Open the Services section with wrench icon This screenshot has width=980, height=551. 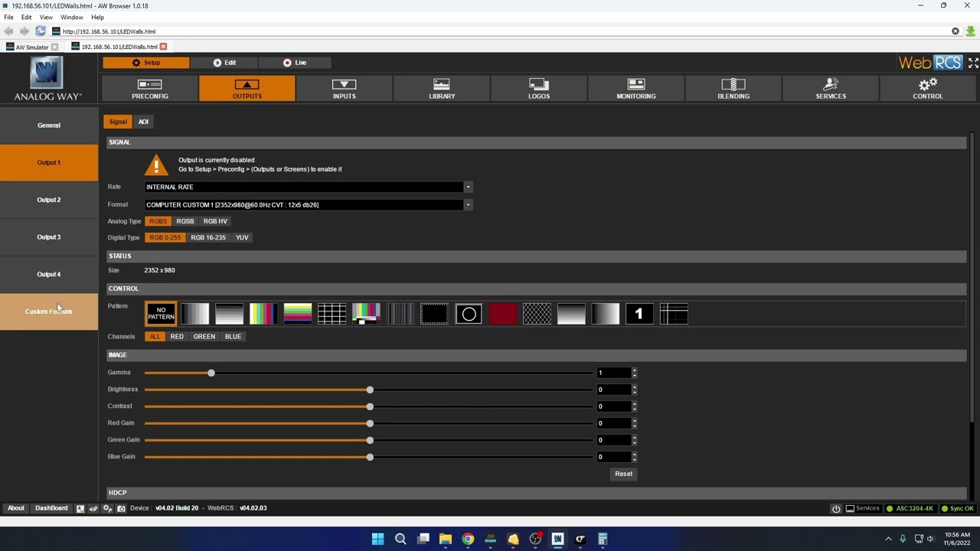pos(831,88)
